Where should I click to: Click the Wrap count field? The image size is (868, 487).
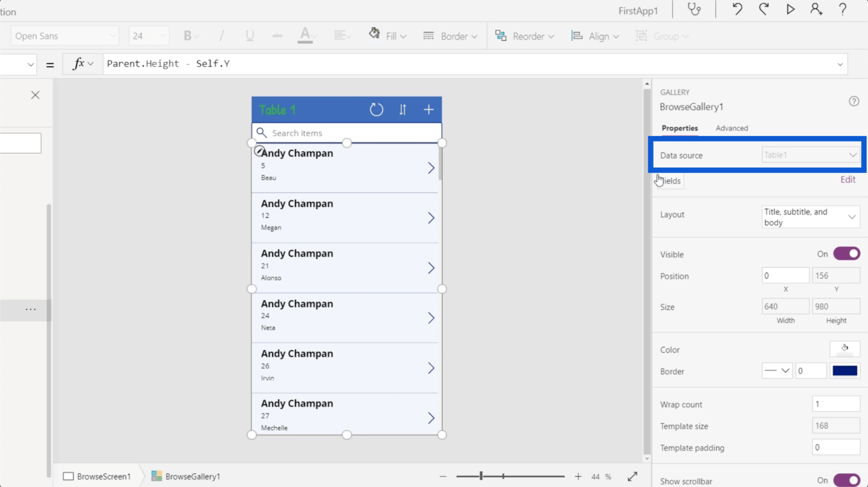pyautogui.click(x=836, y=404)
